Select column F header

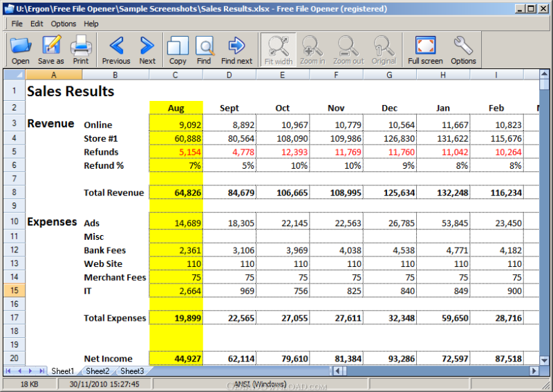336,75
